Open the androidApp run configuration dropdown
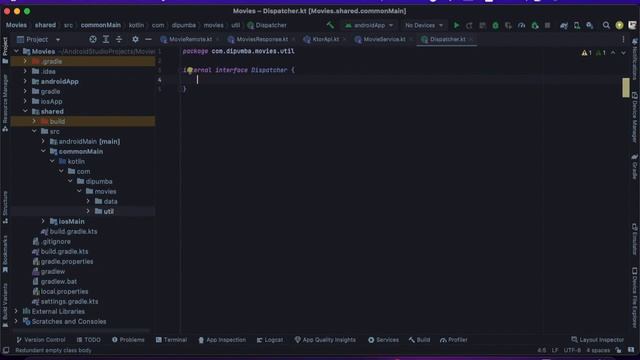Screen dimensions: 640x360 369,25
